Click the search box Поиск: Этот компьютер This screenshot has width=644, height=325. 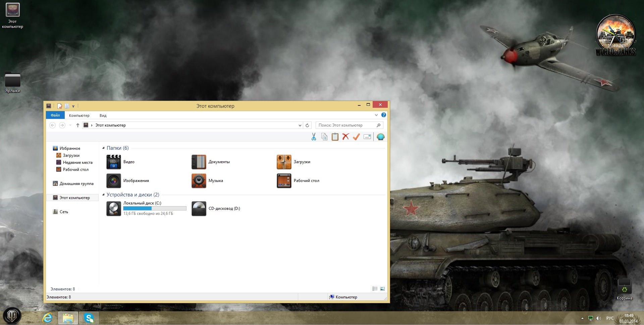click(x=345, y=125)
